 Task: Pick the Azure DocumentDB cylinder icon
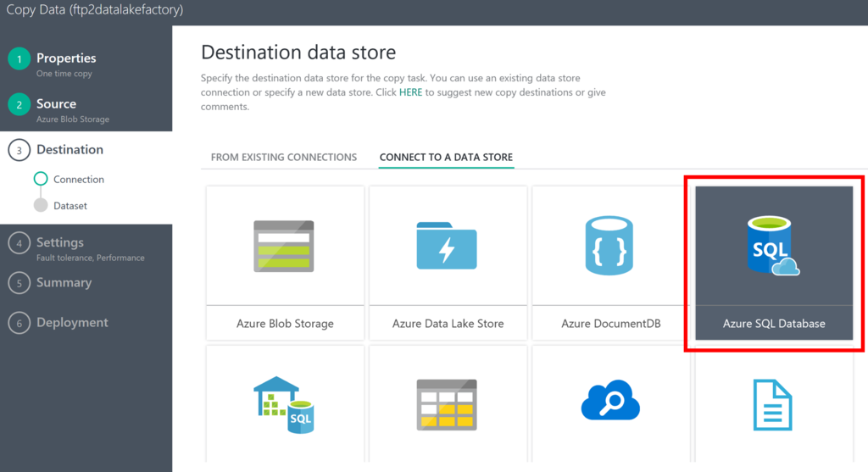[609, 246]
